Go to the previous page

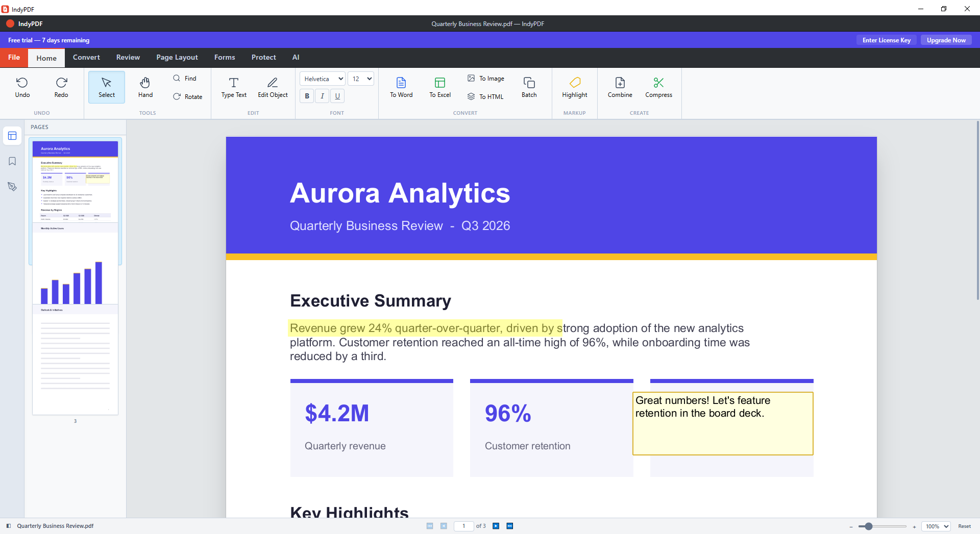[444, 526]
